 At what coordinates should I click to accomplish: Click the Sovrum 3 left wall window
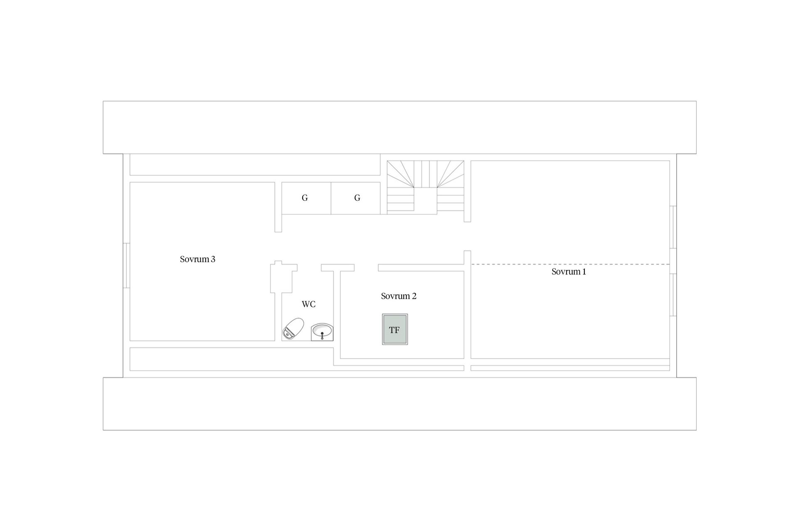coord(126,266)
